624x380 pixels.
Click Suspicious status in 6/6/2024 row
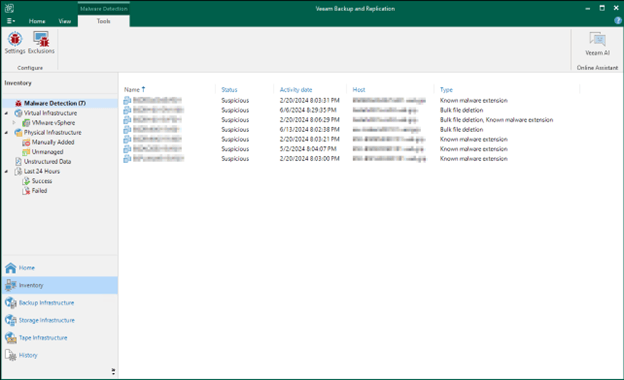coord(235,110)
